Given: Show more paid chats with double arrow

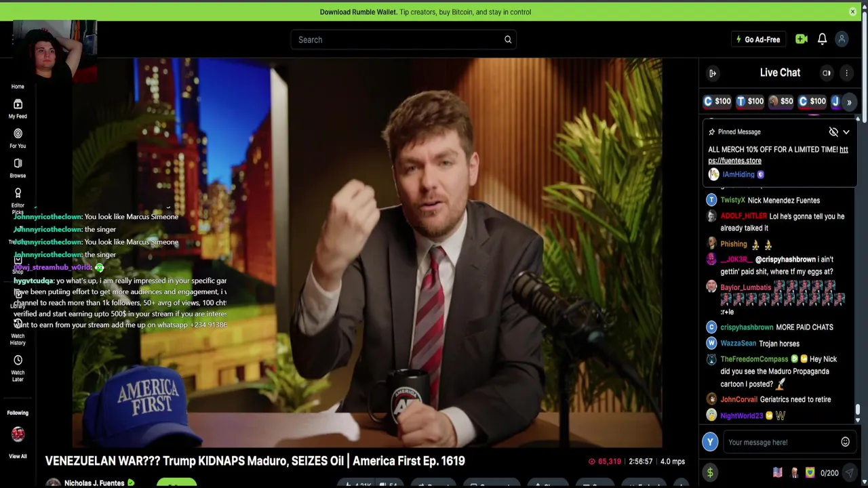Looking at the screenshot, I should click(849, 102).
